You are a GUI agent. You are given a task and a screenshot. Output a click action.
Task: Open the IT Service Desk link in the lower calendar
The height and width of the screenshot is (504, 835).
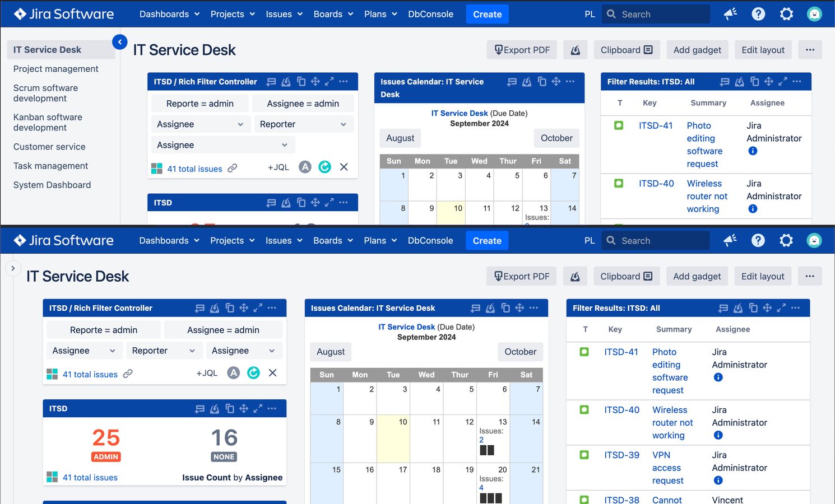point(406,327)
